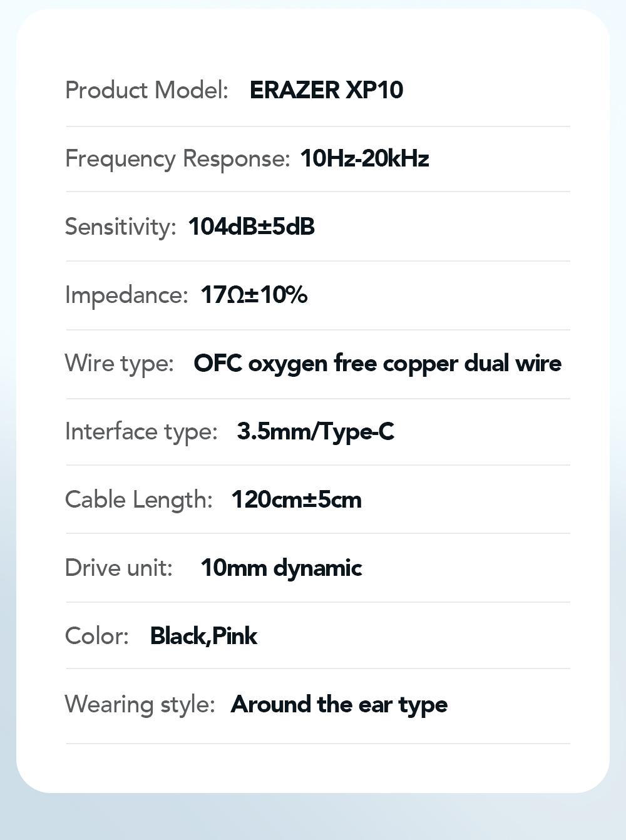This screenshot has width=626, height=840.
Task: Click the "Color:" label
Action: [96, 636]
